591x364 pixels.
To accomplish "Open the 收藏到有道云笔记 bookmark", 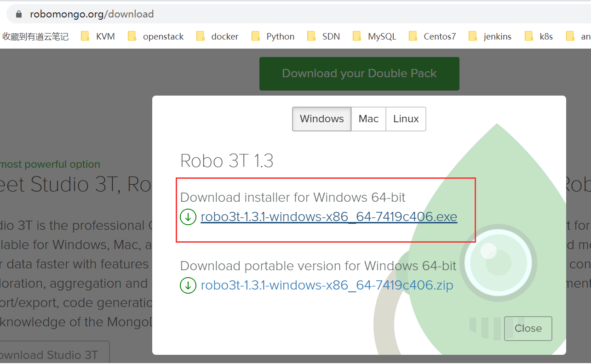I will (35, 37).
